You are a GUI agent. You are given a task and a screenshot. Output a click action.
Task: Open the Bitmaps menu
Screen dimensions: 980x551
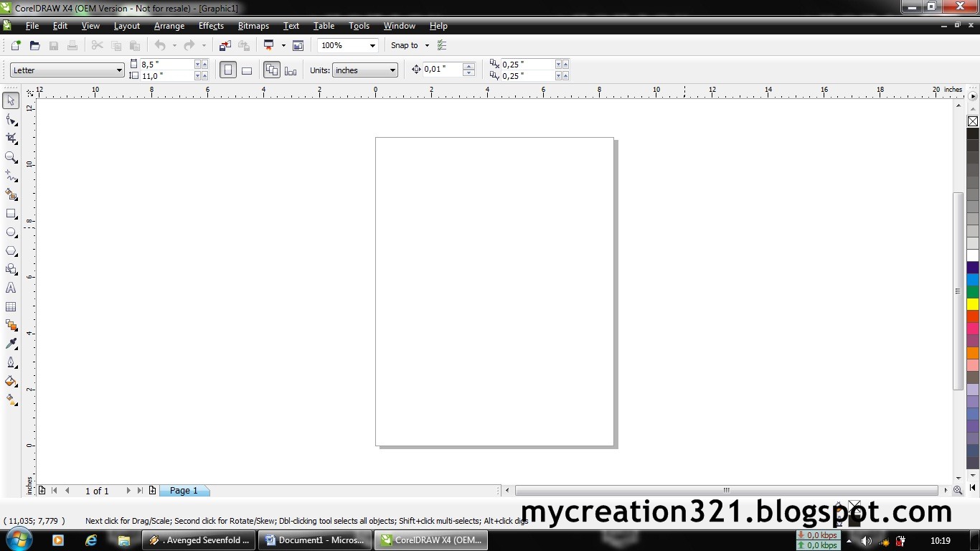[x=253, y=26]
